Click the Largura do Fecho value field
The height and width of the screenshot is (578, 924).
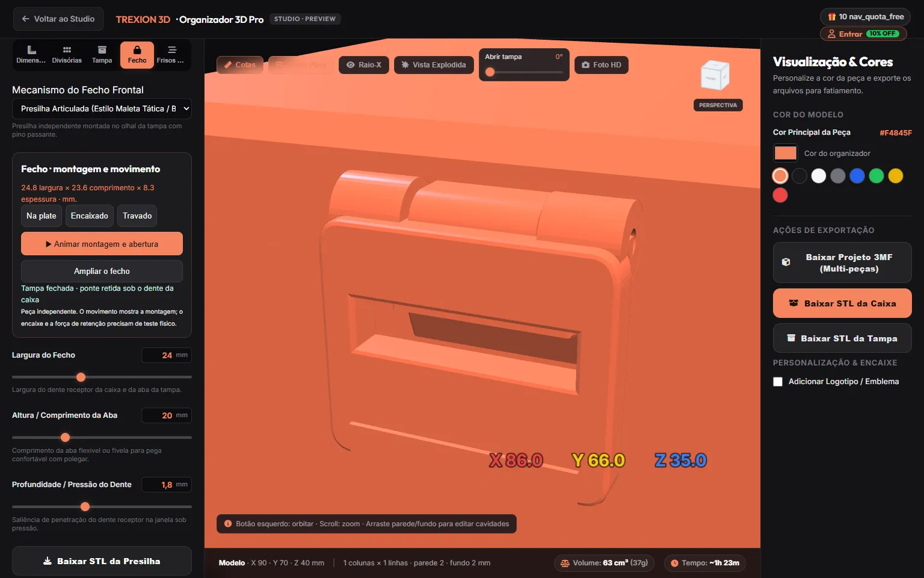[167, 355]
